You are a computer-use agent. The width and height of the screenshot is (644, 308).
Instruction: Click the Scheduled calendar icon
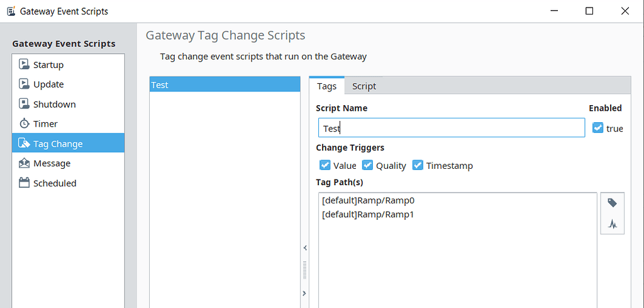click(24, 183)
